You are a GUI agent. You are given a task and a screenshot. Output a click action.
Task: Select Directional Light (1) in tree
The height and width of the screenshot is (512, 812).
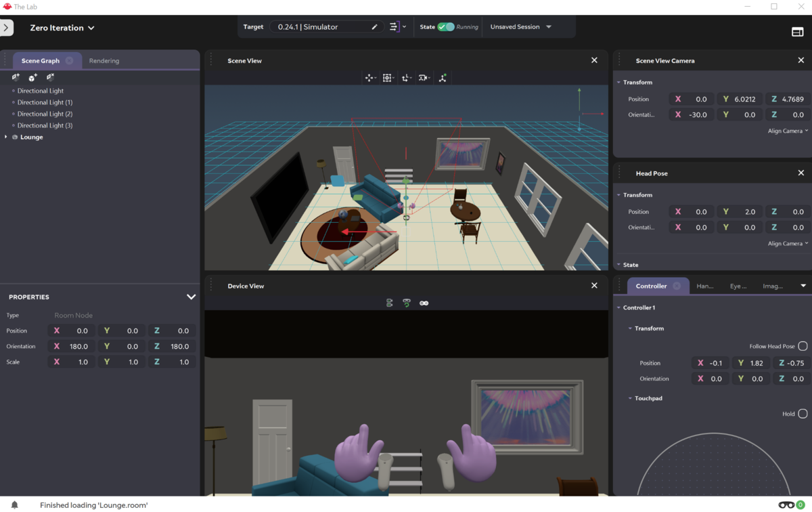45,102
